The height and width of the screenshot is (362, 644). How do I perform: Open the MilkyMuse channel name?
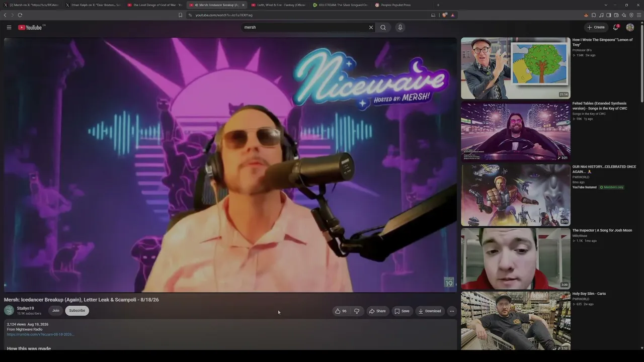pyautogui.click(x=580, y=236)
